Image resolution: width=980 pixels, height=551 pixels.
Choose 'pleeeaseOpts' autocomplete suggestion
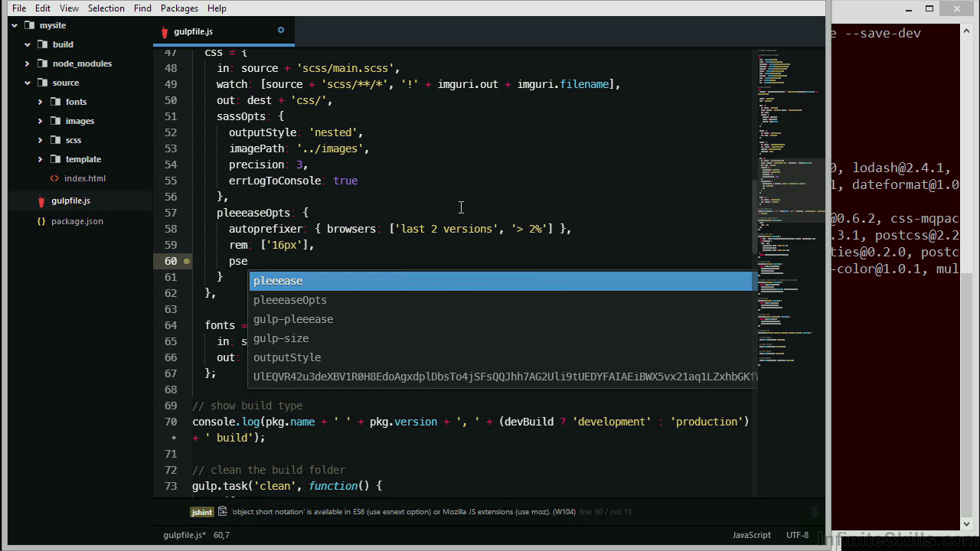click(x=501, y=300)
